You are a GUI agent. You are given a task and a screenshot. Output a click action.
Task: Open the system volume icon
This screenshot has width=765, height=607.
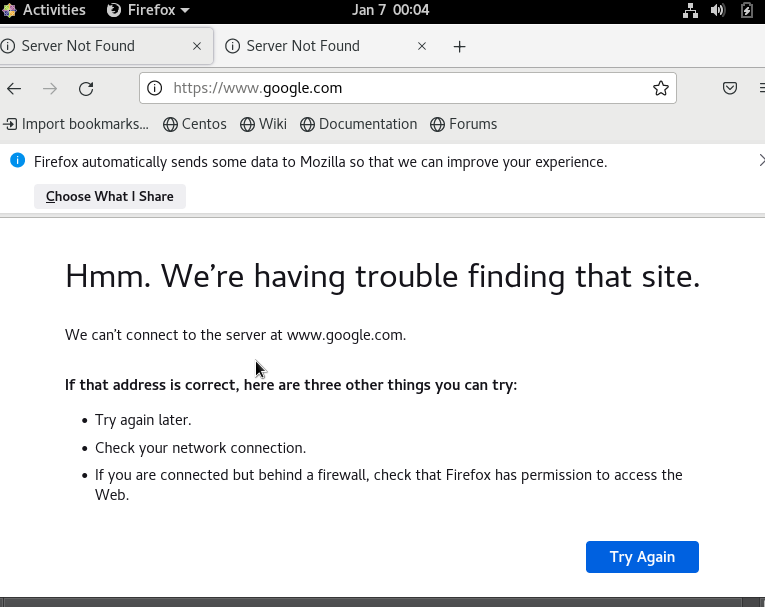718,10
